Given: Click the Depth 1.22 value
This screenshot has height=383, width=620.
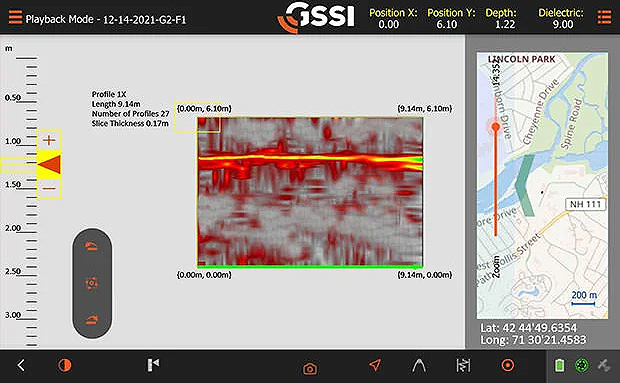Looking at the screenshot, I should tap(505, 25).
